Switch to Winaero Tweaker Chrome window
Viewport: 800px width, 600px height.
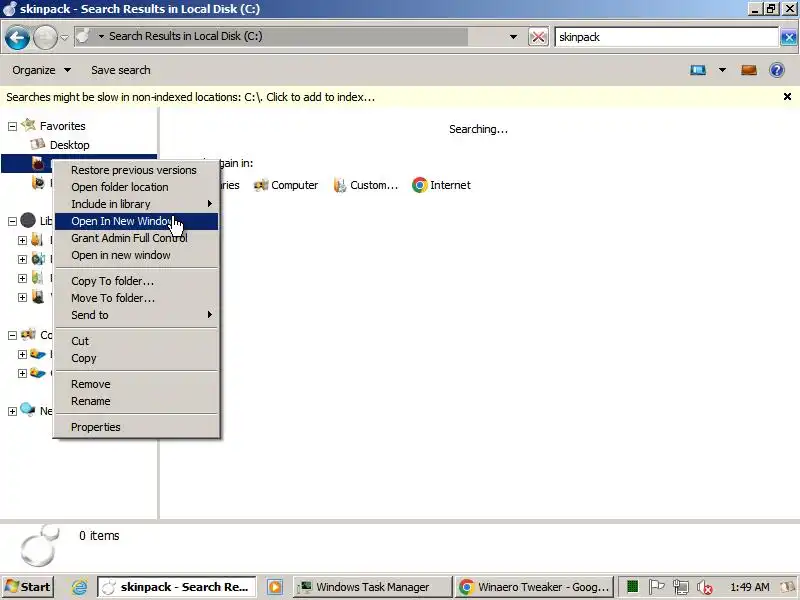pos(534,587)
